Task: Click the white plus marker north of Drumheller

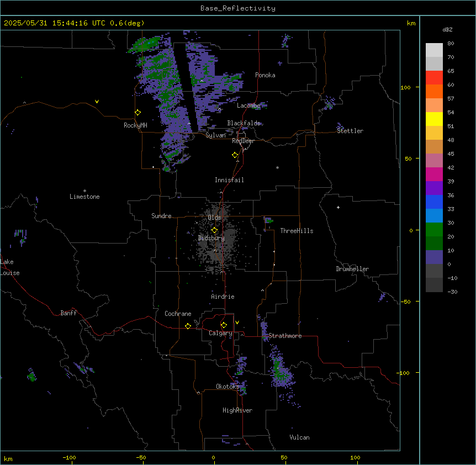Action: click(338, 207)
